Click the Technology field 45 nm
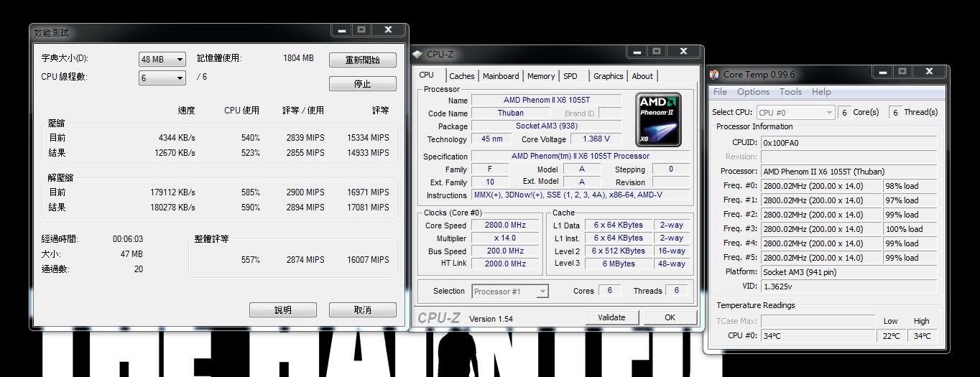 tap(491, 139)
